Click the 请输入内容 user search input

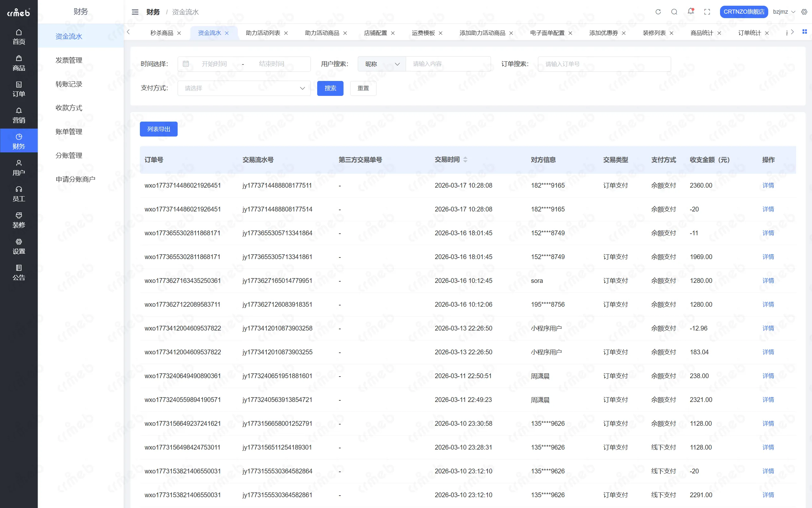pyautogui.click(x=448, y=64)
